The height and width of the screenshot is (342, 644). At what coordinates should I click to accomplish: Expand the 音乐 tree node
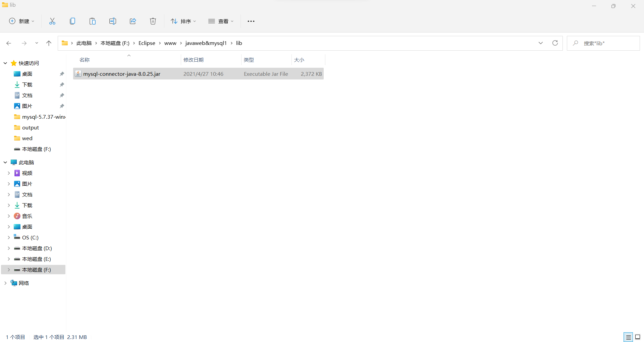click(x=9, y=216)
